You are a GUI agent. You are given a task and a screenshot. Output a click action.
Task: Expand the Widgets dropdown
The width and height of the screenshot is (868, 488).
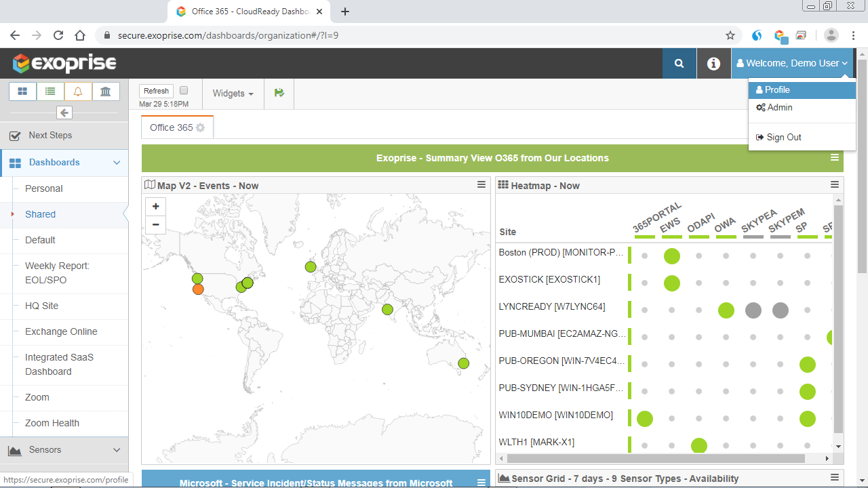(x=233, y=94)
